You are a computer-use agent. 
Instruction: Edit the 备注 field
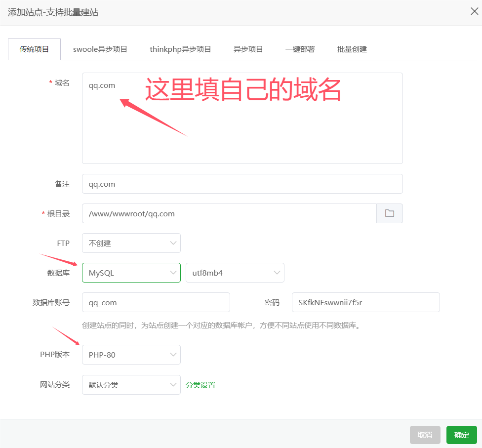242,183
